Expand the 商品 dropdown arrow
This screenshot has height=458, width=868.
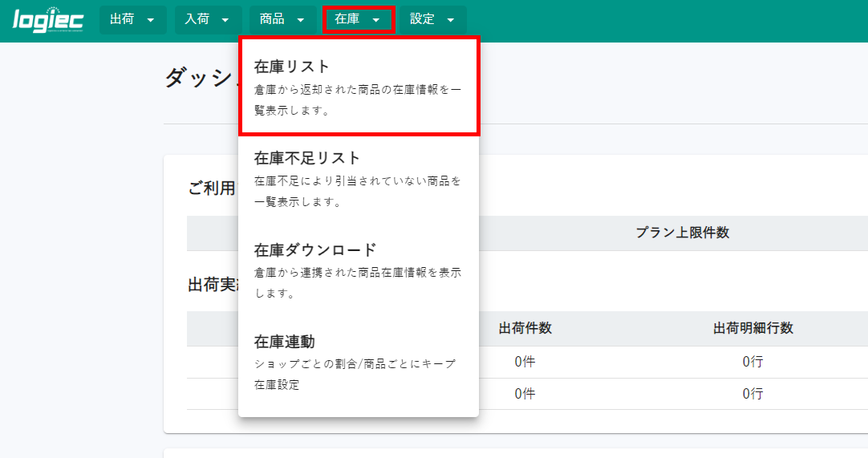click(x=301, y=20)
